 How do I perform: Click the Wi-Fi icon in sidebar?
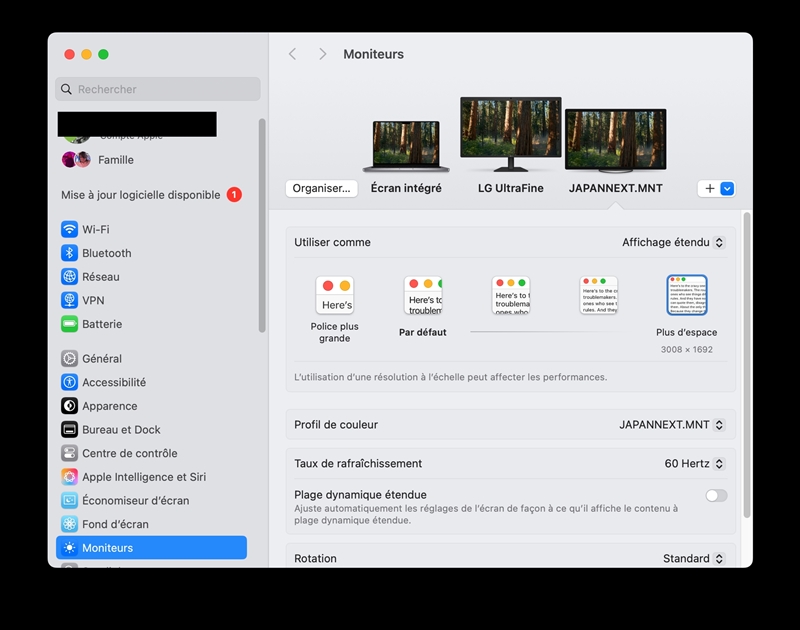[69, 229]
